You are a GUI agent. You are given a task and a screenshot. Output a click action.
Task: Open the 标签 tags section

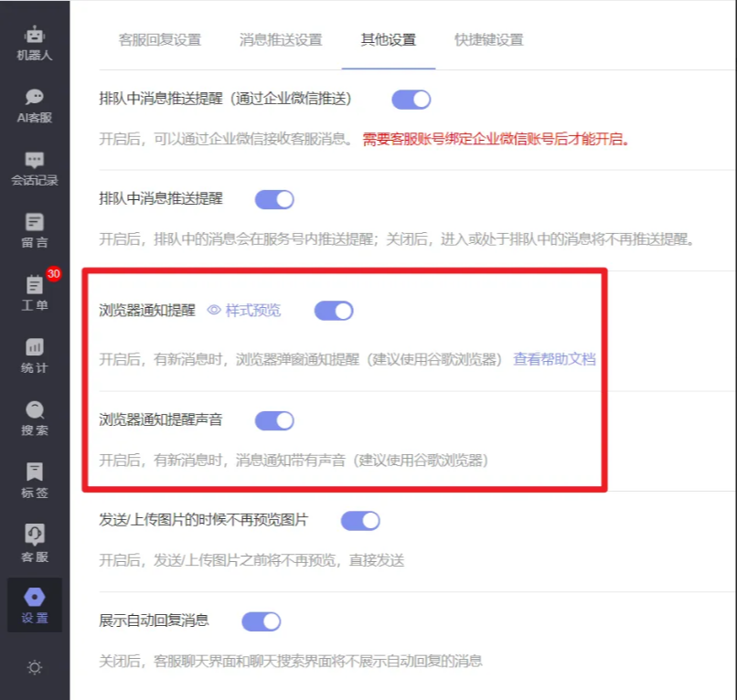35,481
